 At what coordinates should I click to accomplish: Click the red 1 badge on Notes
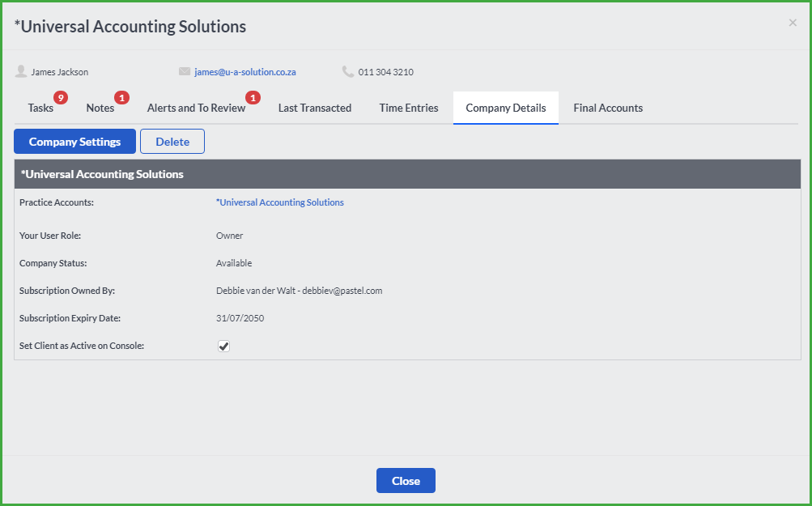(121, 97)
